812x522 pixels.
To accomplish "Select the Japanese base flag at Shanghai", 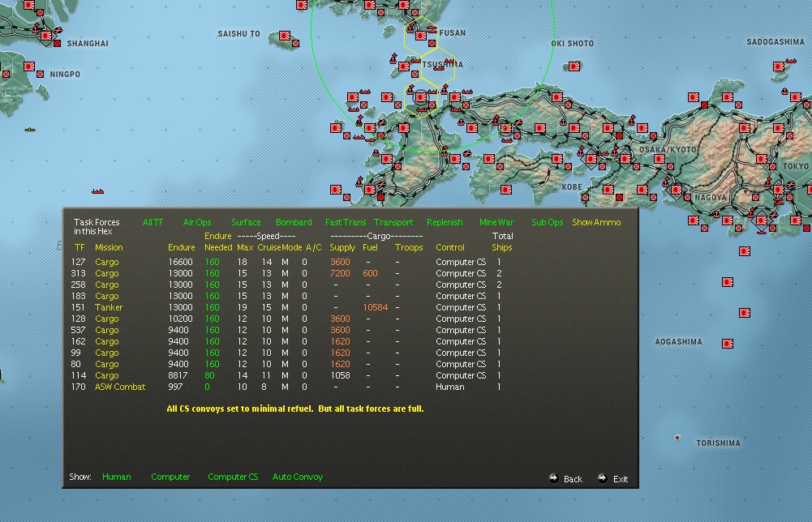I will tap(46, 35).
